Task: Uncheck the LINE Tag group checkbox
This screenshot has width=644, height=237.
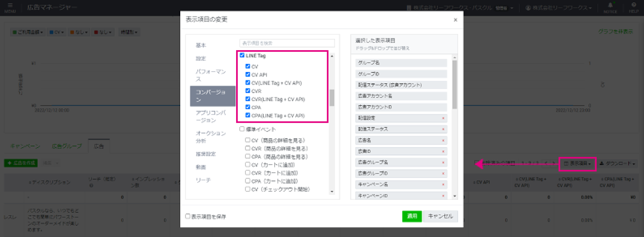Action: coord(242,55)
